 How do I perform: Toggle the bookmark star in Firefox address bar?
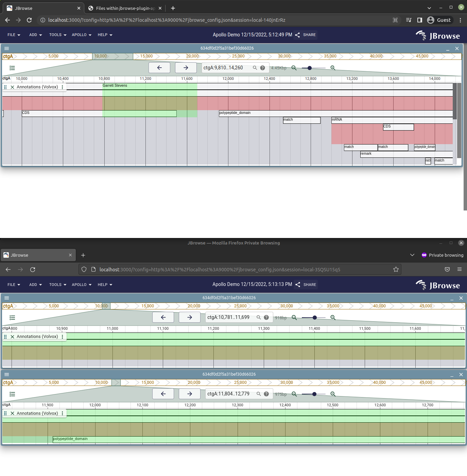click(396, 269)
